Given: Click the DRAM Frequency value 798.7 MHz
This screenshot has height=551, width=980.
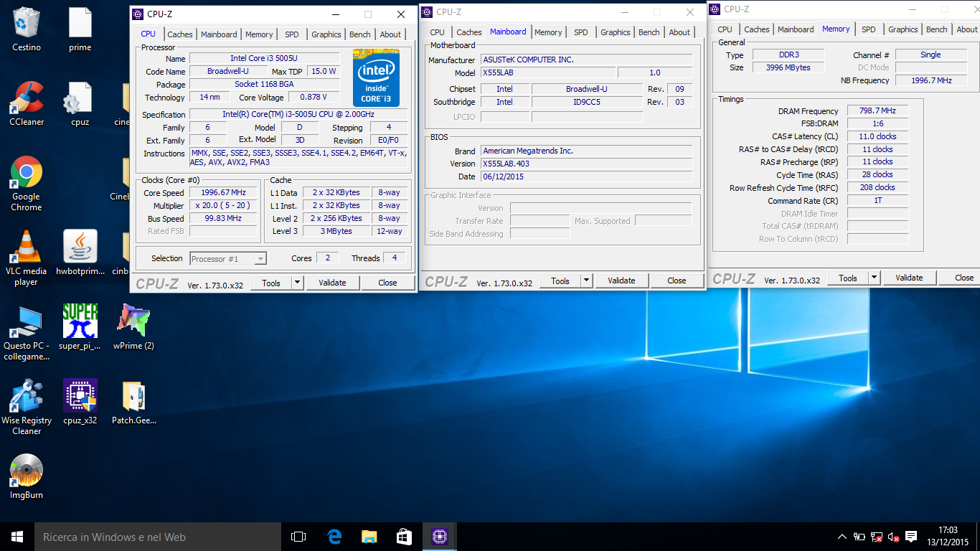Looking at the screenshot, I should (877, 110).
